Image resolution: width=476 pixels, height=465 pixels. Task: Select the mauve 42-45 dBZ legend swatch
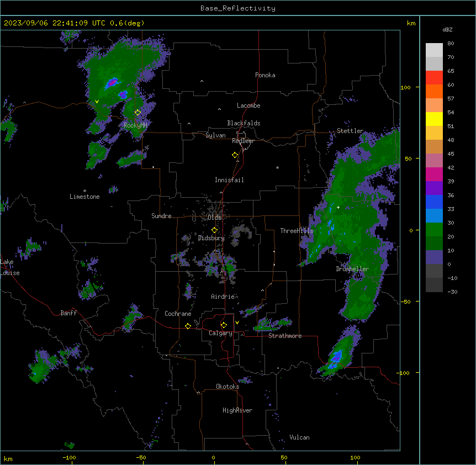pos(434,161)
